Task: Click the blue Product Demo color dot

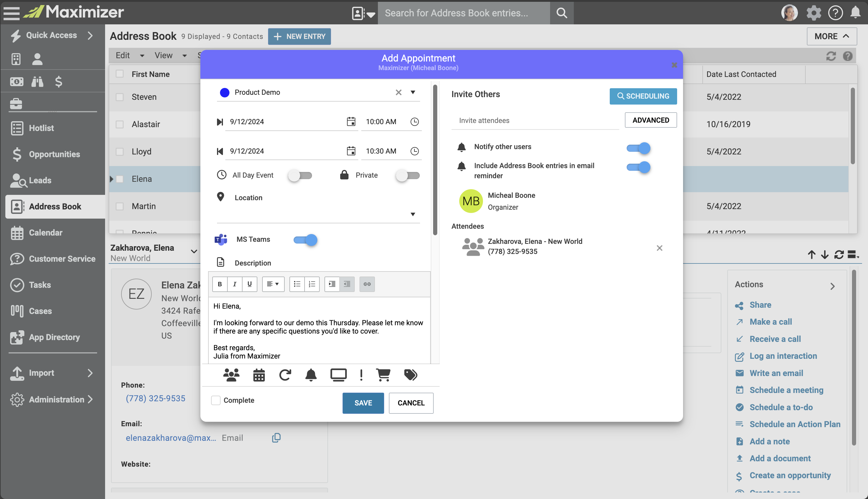Action: (x=225, y=93)
